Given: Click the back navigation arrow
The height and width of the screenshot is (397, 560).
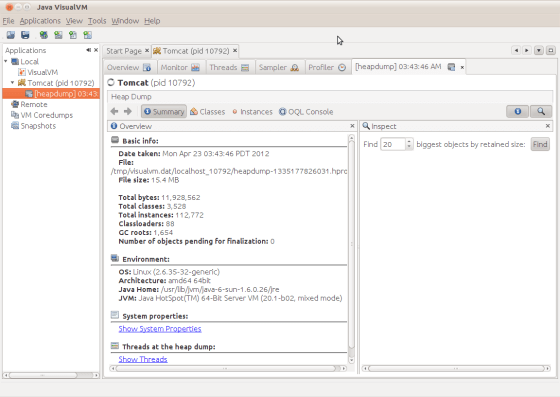Looking at the screenshot, I should [114, 111].
